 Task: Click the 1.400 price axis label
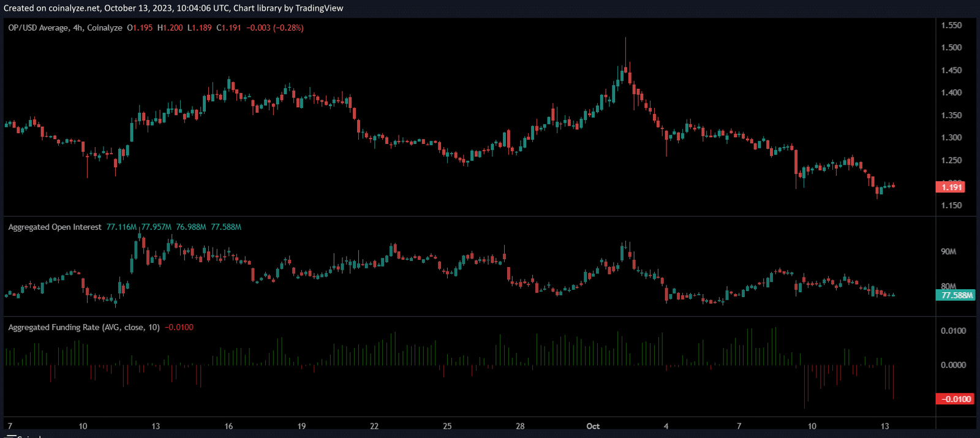[951, 93]
